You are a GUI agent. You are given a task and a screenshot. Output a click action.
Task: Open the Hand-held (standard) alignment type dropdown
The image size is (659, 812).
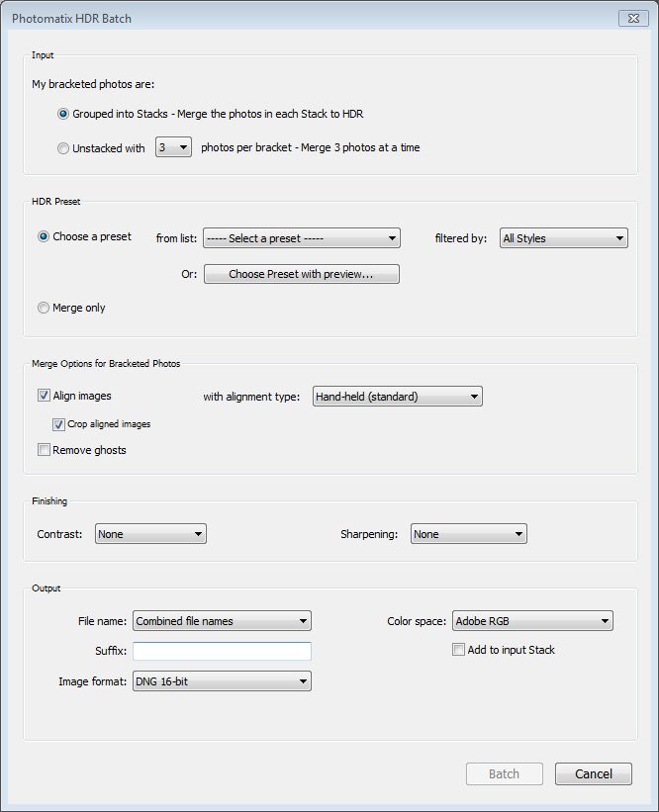click(398, 397)
